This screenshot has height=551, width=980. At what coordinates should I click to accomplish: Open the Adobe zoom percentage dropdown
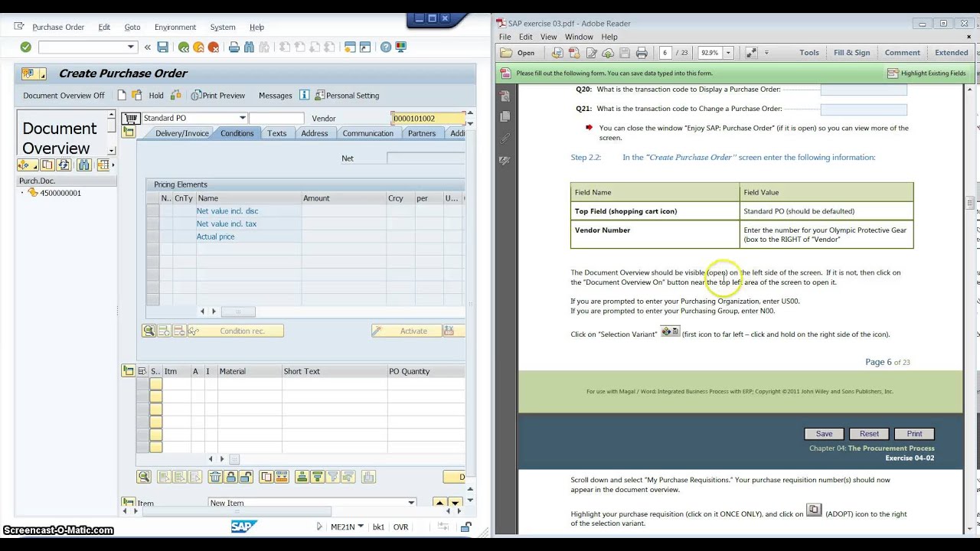pyautogui.click(x=728, y=53)
